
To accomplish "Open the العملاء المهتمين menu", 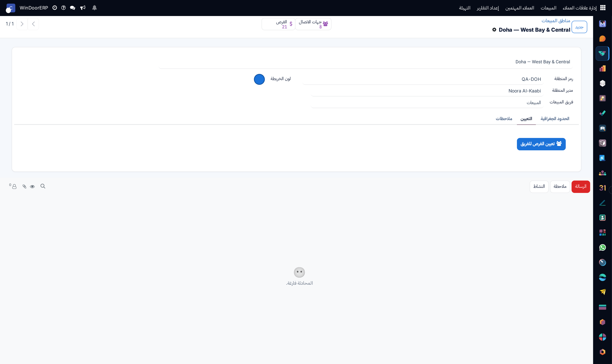I will (520, 8).
